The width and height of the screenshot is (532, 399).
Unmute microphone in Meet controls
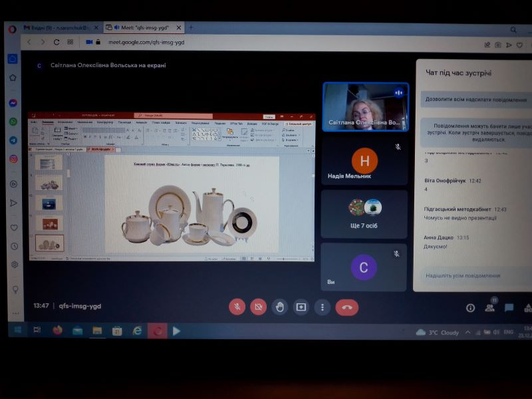[x=237, y=307]
